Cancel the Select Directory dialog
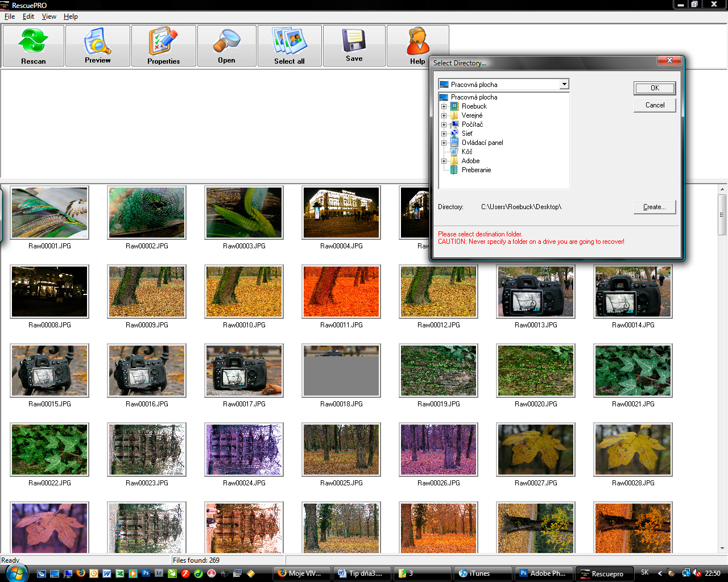This screenshot has width=728, height=582. 655,105
